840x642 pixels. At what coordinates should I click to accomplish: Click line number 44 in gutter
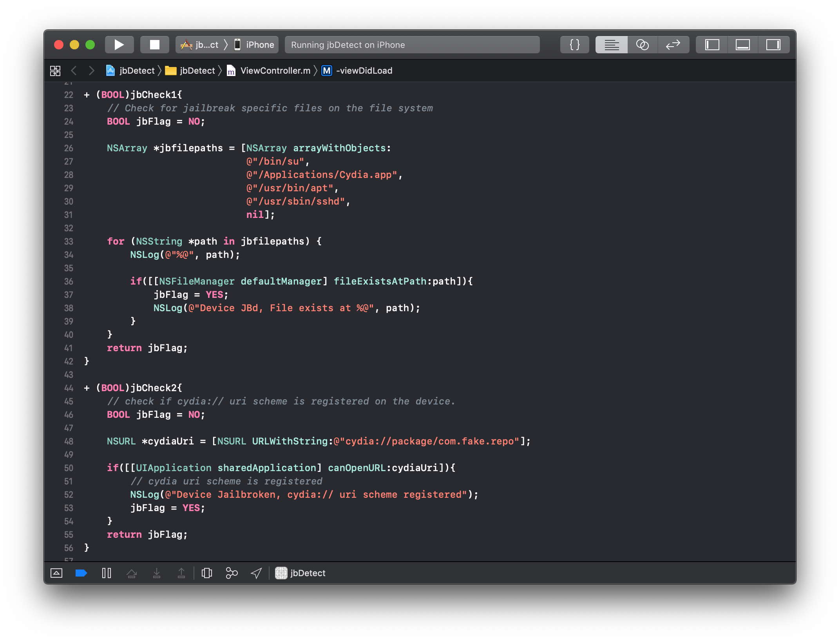pos(69,388)
